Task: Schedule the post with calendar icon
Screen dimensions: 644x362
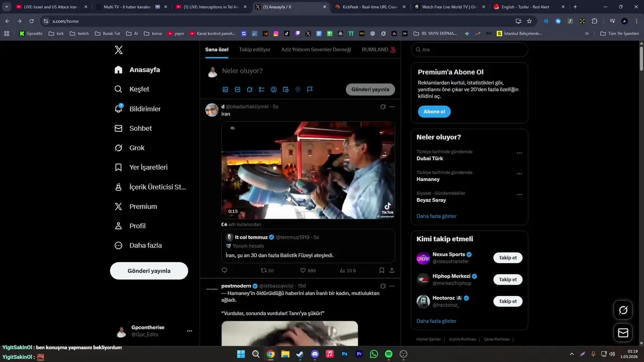Action: click(286, 89)
